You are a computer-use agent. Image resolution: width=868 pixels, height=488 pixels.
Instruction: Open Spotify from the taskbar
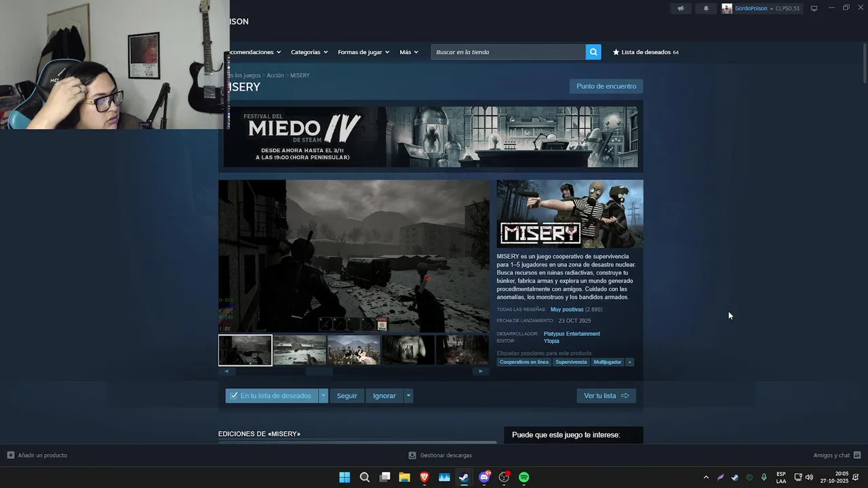524,477
